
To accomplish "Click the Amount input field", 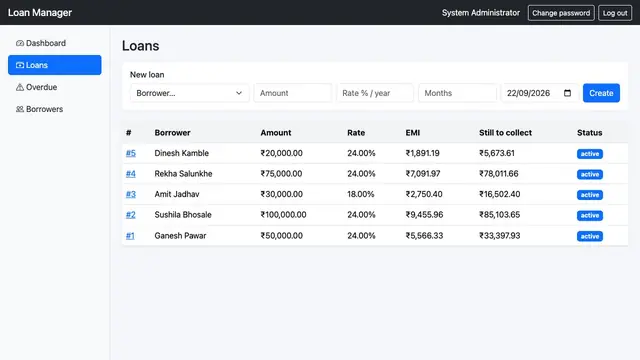I will (293, 93).
